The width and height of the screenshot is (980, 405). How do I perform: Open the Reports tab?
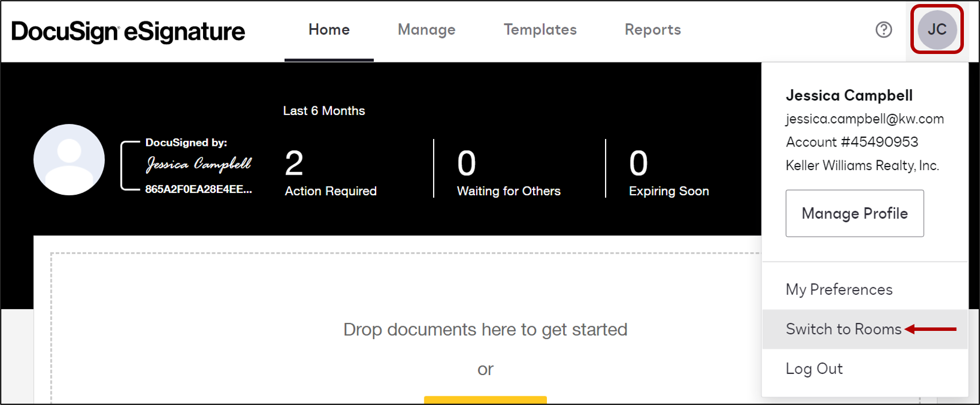pos(653,30)
